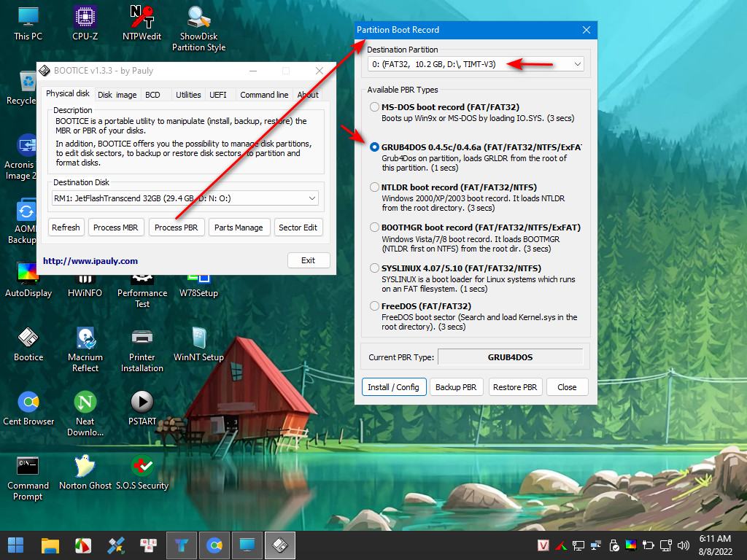Click Refresh button in BOOTICE
The width and height of the screenshot is (747, 560).
coord(66,227)
